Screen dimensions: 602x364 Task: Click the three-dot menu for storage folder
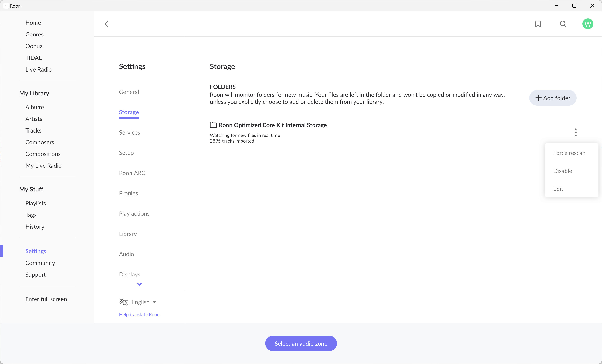click(576, 132)
